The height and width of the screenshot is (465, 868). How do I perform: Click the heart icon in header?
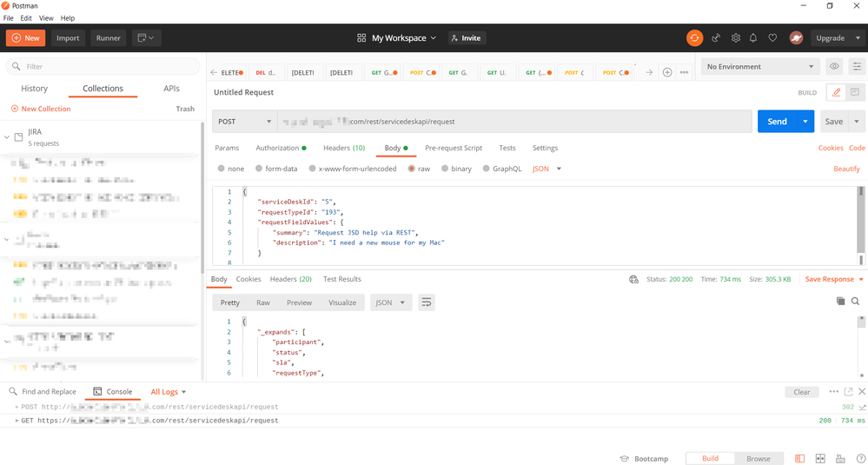point(772,37)
